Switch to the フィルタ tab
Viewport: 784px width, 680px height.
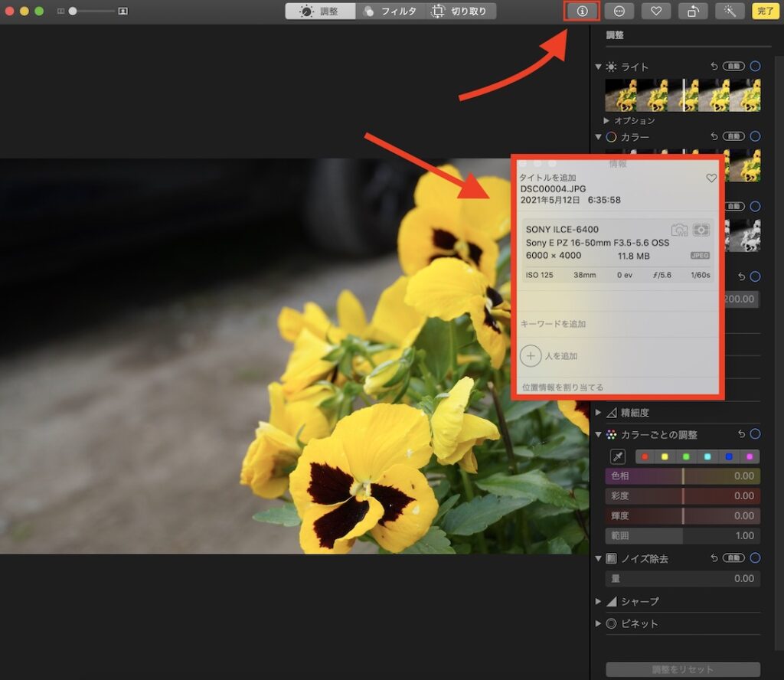coord(391,11)
